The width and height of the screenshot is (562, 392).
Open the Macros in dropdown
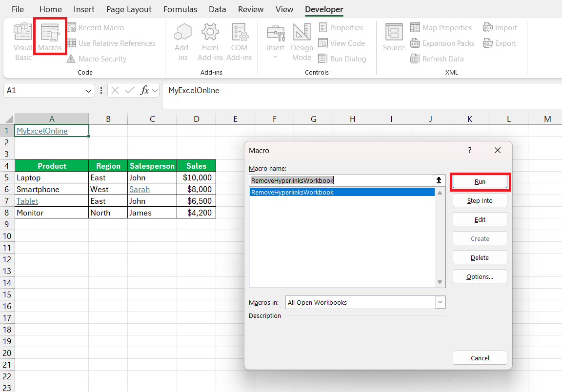pos(440,302)
